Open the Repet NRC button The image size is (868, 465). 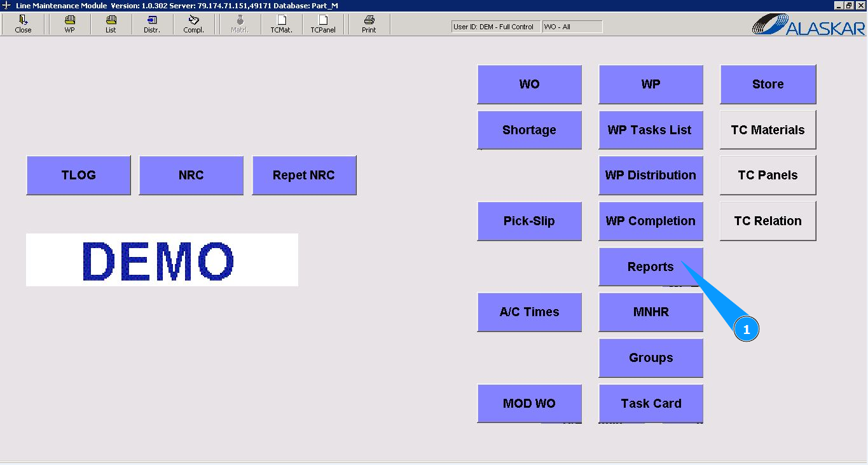[x=304, y=175]
